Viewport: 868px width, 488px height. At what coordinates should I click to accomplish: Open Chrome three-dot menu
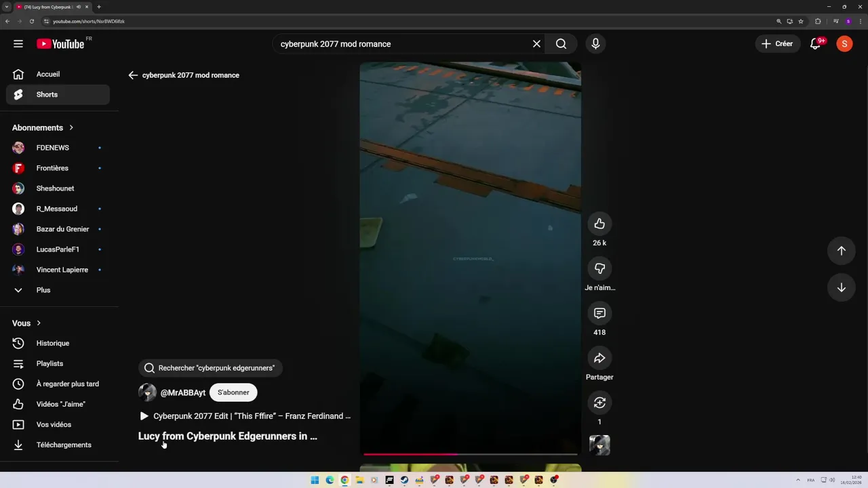pos(860,21)
